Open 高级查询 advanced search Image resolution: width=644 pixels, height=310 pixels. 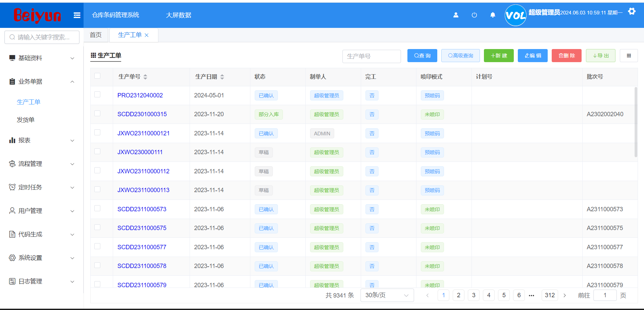coord(460,56)
